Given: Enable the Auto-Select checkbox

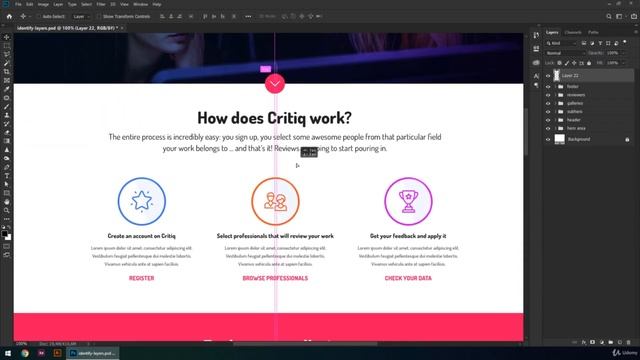Looking at the screenshot, I should 39,16.
